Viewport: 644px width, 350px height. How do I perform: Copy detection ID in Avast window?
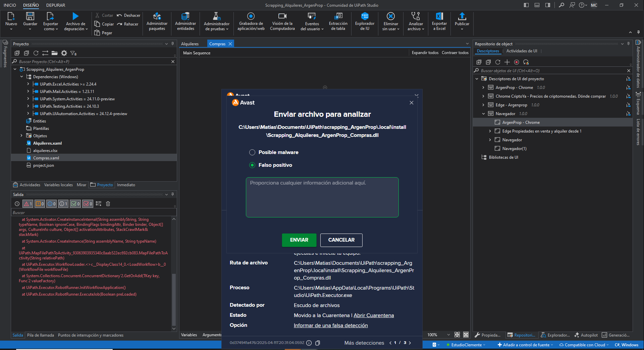pos(318,343)
